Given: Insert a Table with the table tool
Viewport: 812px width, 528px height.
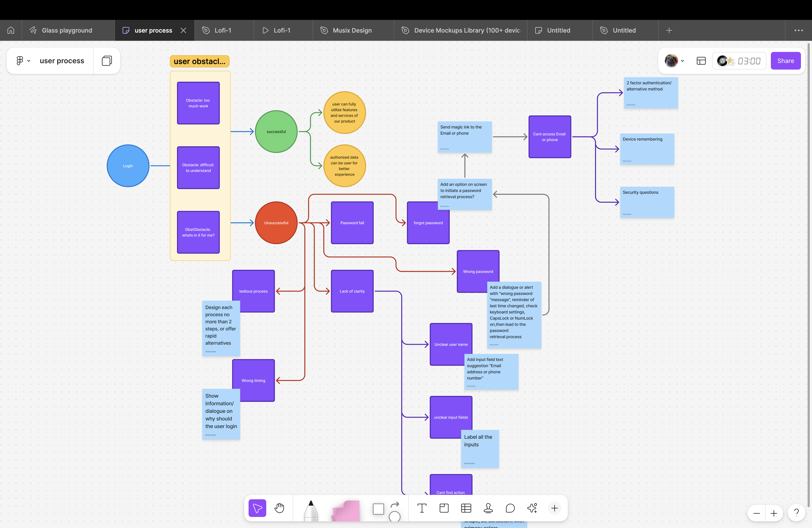Looking at the screenshot, I should (x=466, y=508).
